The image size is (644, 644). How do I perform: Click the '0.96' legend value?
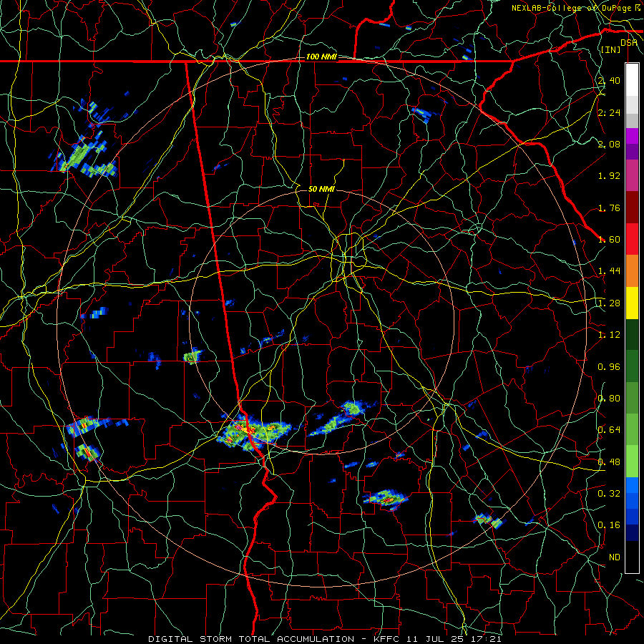click(x=609, y=367)
